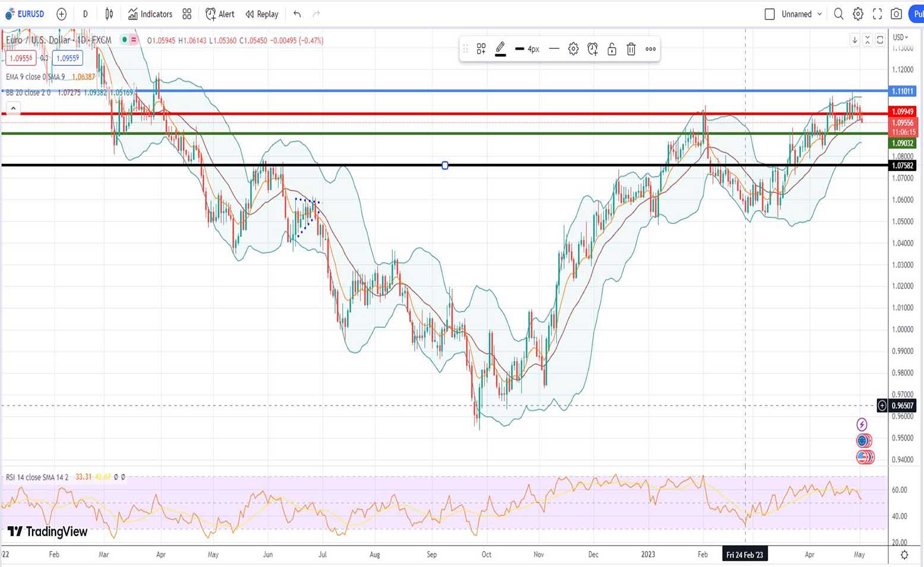Open drawing settings gear in floating toolbar
The height and width of the screenshot is (567, 924).
pos(573,49)
